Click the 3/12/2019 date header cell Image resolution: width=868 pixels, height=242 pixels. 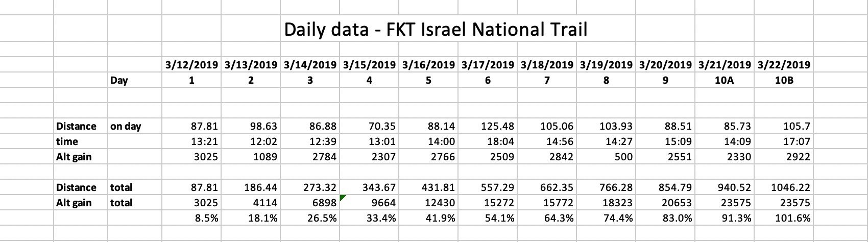click(192, 65)
